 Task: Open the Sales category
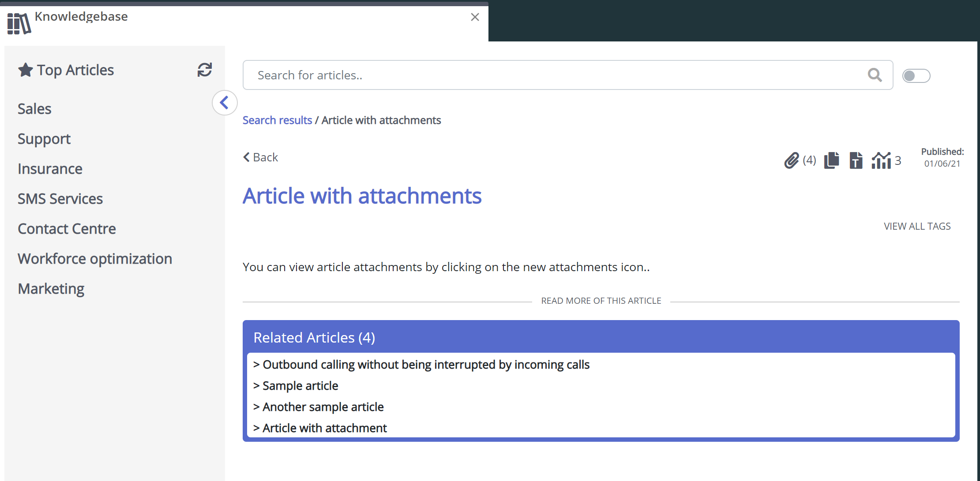pos(34,109)
